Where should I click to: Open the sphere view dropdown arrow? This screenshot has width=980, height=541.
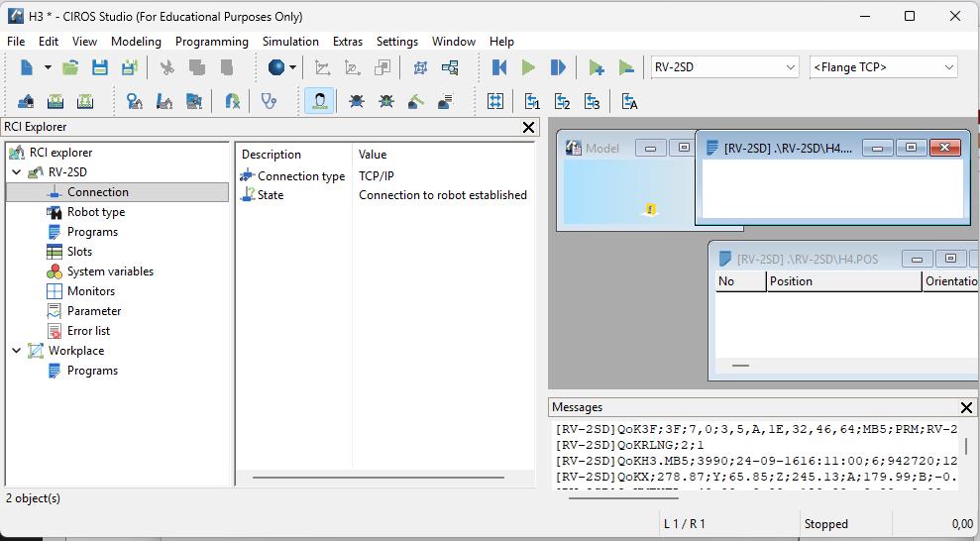click(x=292, y=67)
